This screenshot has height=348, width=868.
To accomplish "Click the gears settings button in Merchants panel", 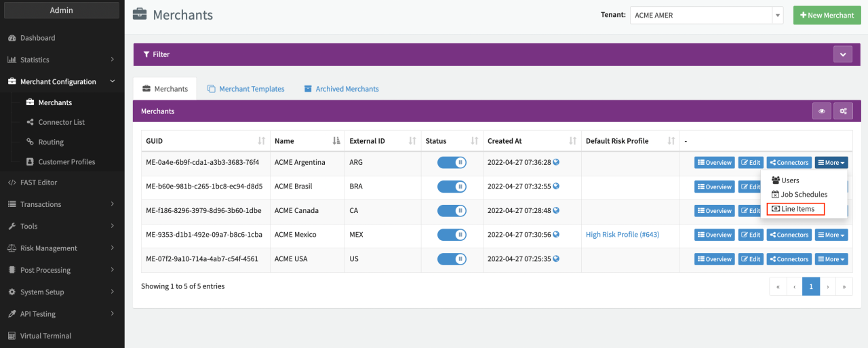I will [x=843, y=111].
